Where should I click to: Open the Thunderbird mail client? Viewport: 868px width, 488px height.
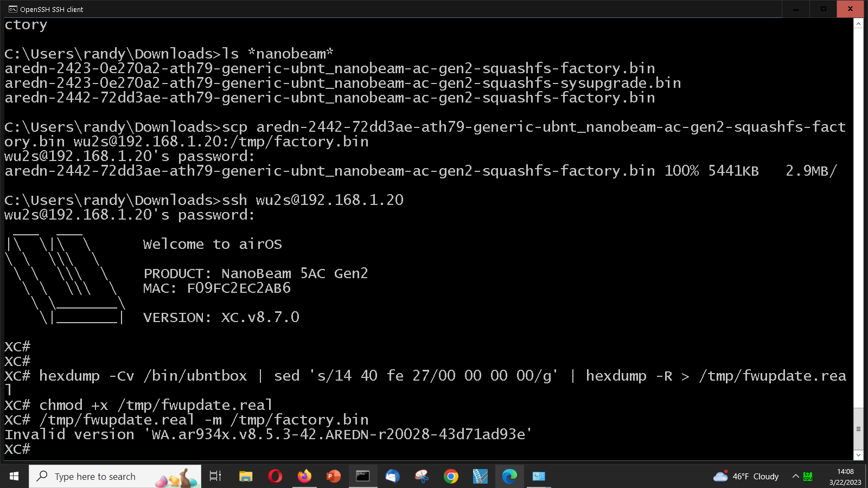click(x=392, y=476)
